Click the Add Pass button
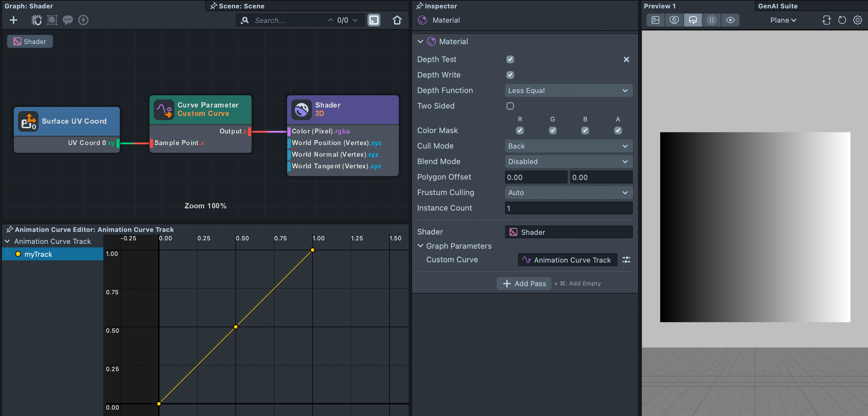This screenshot has width=868, height=416. [x=524, y=284]
